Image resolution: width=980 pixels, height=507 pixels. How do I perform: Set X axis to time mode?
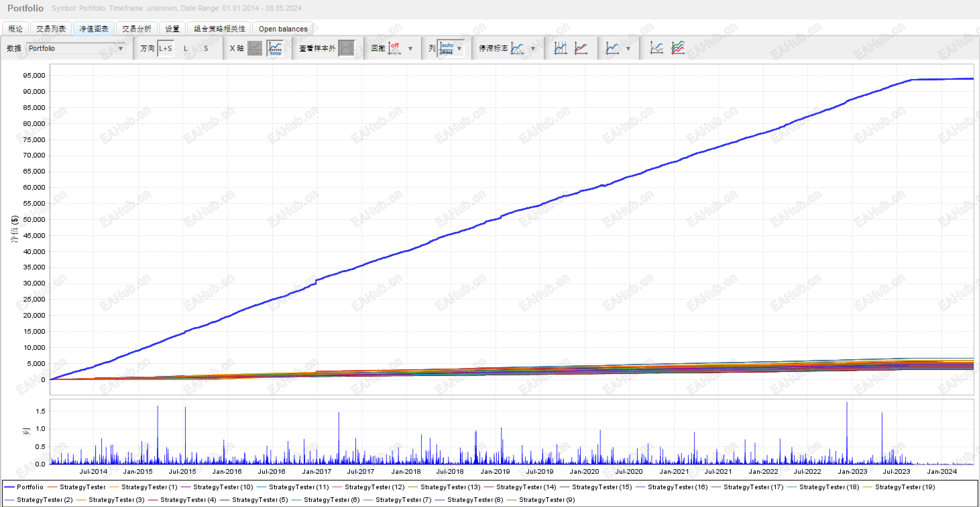click(x=275, y=48)
